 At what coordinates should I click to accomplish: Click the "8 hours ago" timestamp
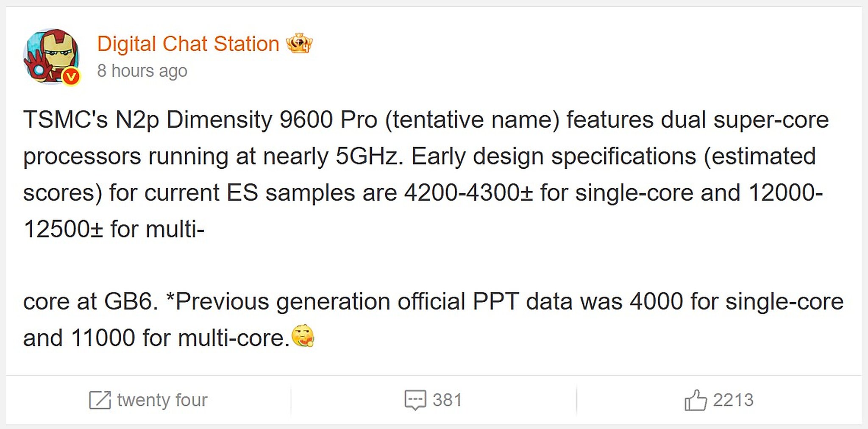tap(142, 71)
